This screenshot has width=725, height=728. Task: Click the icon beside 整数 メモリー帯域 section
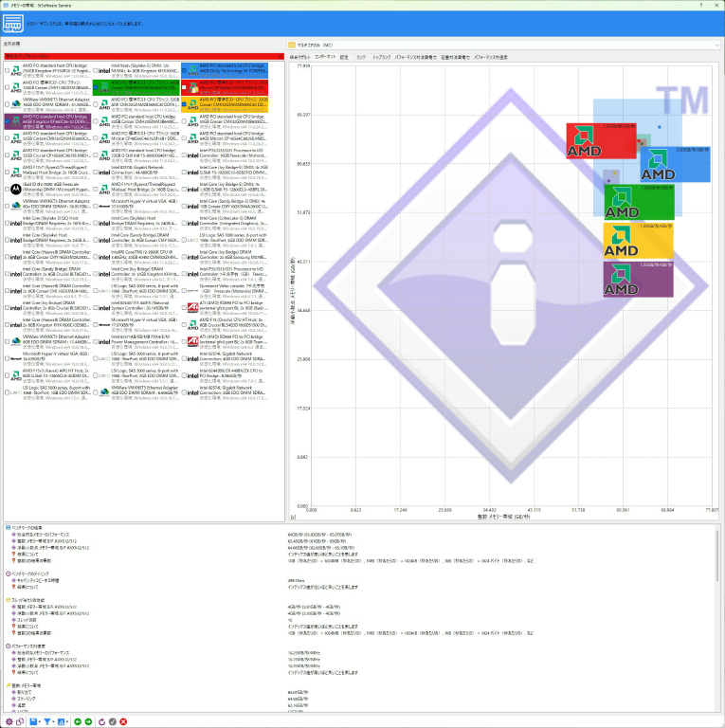[8, 685]
